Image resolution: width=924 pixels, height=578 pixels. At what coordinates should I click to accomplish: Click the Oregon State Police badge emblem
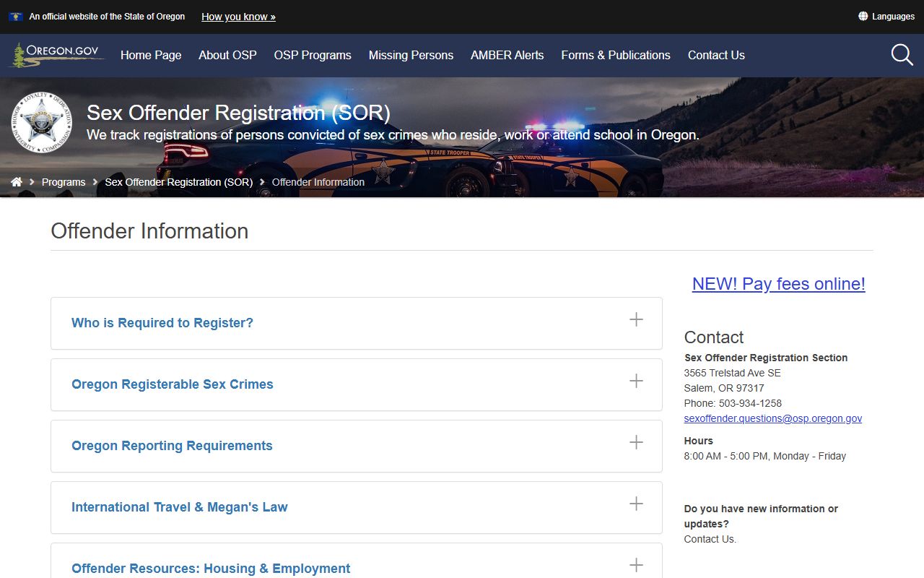(42, 122)
